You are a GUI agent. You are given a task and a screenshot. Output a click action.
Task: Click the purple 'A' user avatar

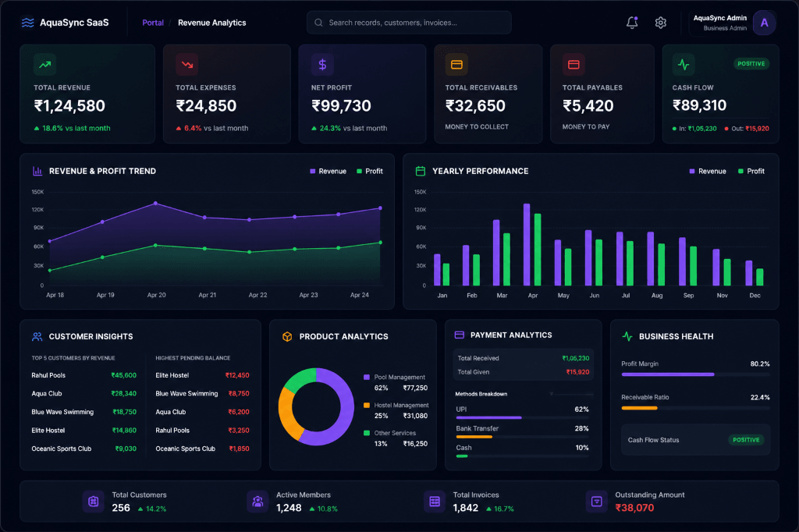point(764,23)
